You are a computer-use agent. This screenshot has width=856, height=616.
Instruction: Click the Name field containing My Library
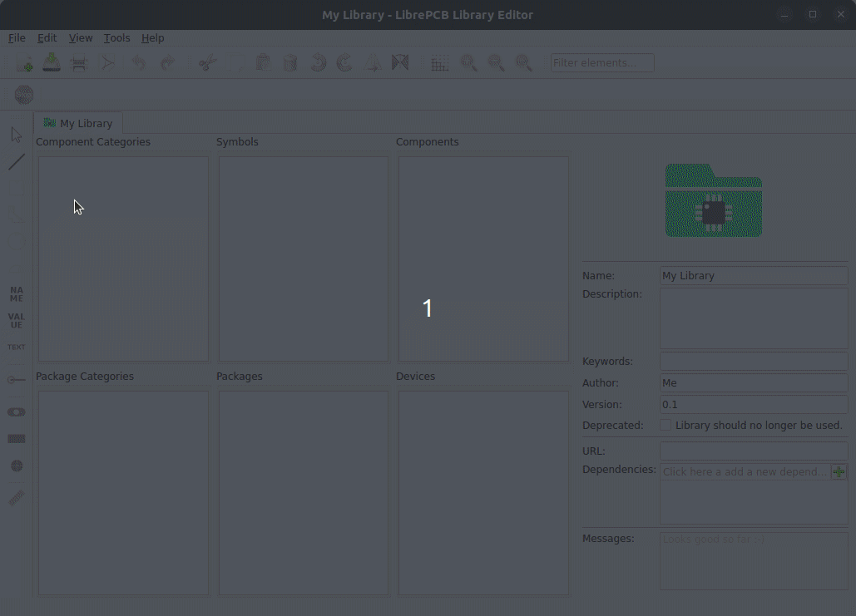point(754,275)
